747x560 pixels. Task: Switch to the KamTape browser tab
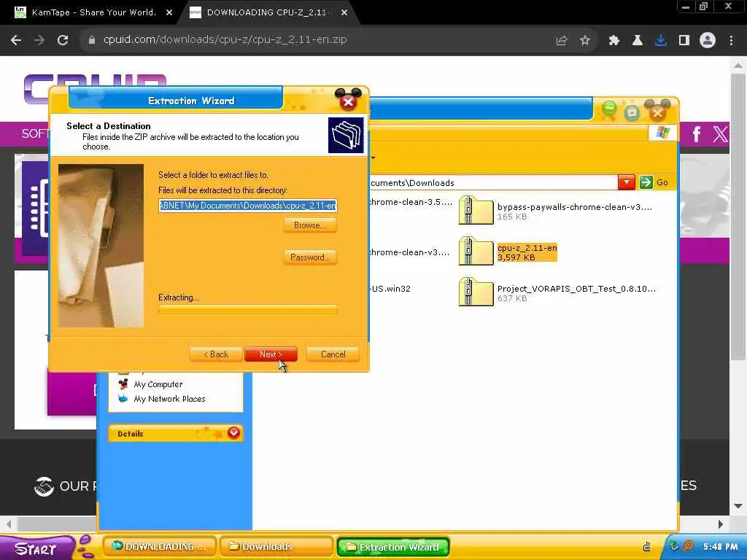[x=93, y=12]
